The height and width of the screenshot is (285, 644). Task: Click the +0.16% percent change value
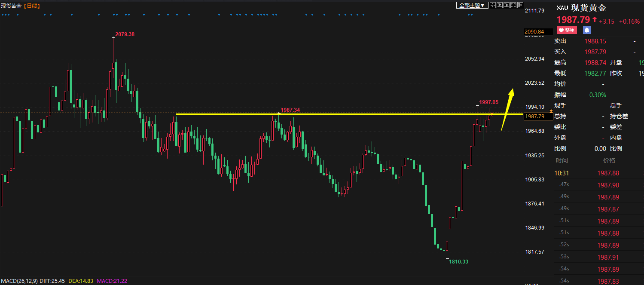pos(629,21)
